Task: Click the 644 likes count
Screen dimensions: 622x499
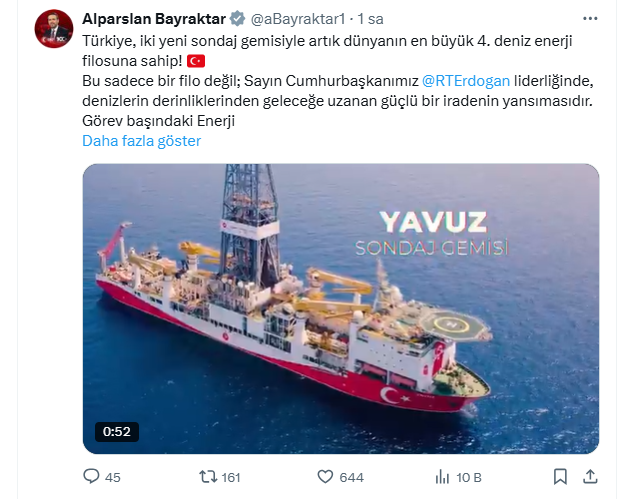Action: pos(351,477)
